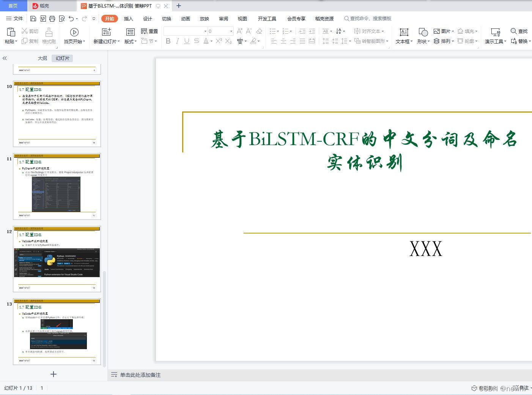This screenshot has width=532, height=395.
Task: Open the font size dropdown
Action: tap(231, 31)
